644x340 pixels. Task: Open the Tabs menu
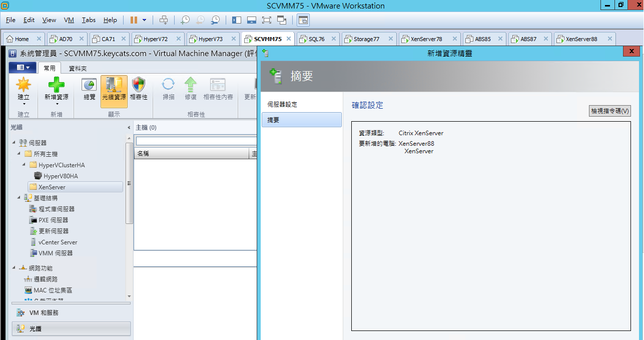pyautogui.click(x=89, y=20)
